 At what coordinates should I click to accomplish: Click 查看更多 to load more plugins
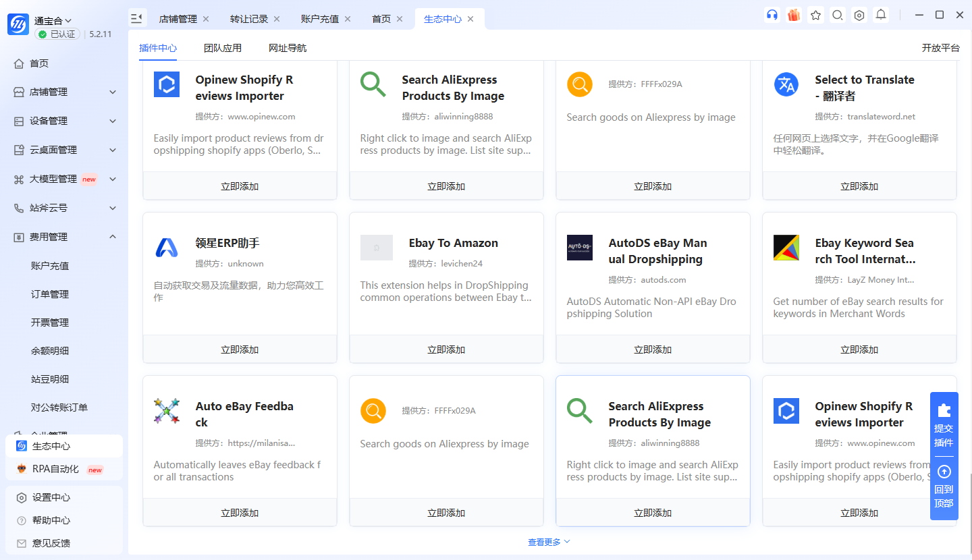pos(549,542)
